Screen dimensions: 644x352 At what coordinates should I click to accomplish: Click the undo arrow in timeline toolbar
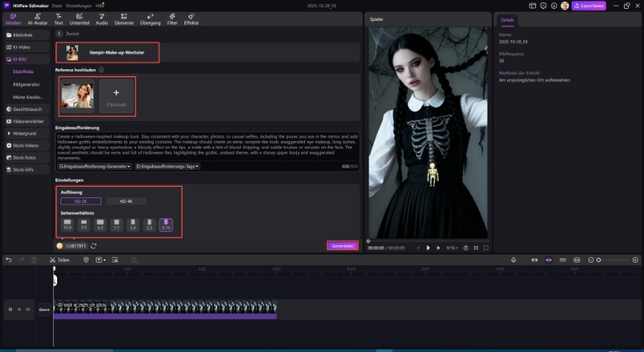click(x=9, y=260)
